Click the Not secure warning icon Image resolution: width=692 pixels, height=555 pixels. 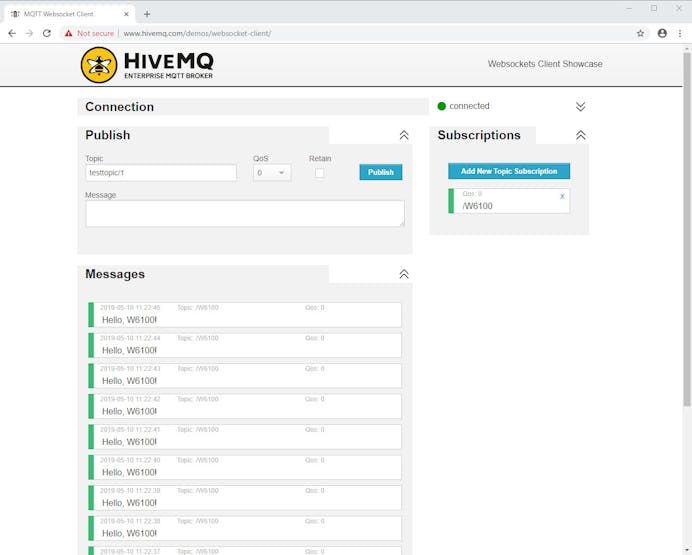pos(69,33)
